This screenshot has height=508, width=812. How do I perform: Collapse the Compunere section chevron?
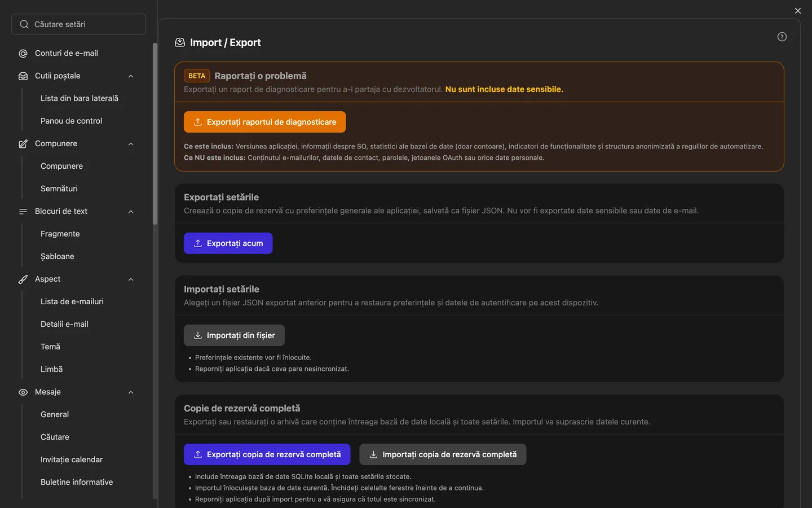(131, 144)
